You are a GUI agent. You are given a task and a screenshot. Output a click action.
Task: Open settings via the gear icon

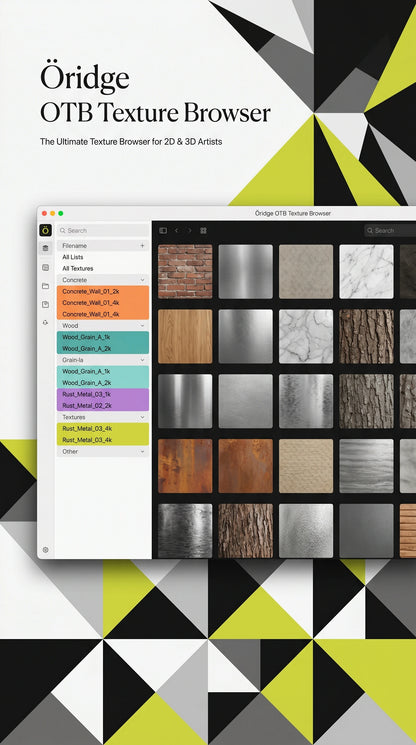click(x=46, y=550)
